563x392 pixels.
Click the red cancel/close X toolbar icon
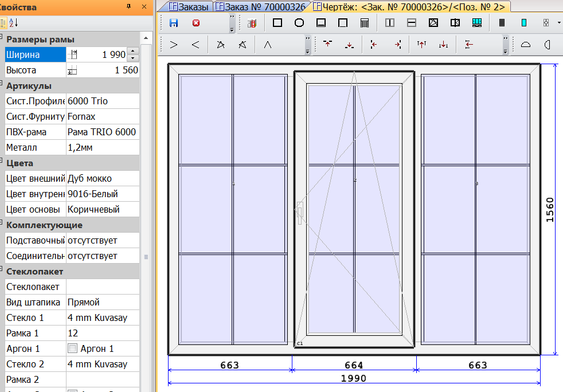coord(196,23)
